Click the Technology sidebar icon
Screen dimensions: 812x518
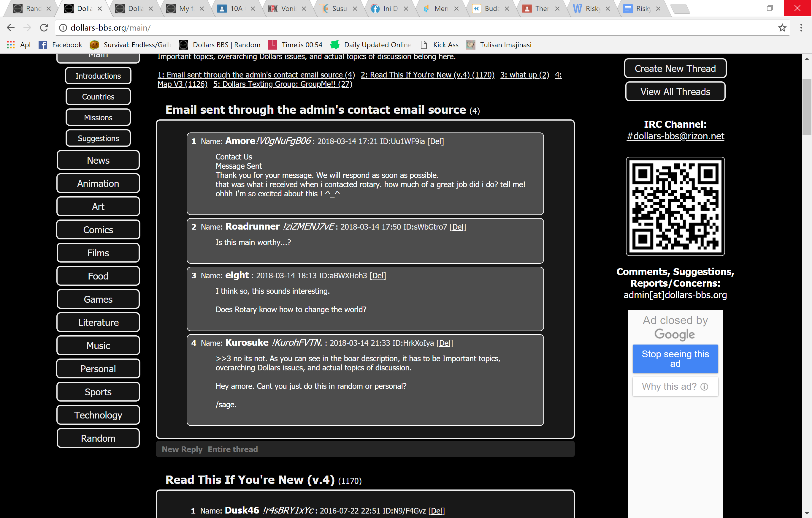[98, 415]
